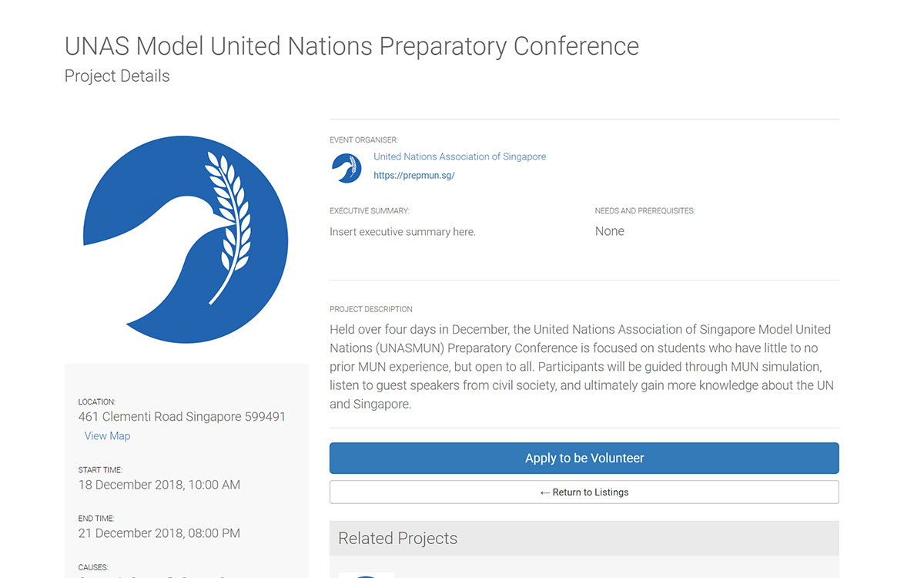Click the conference title heading
924x578 pixels.
tap(352, 46)
